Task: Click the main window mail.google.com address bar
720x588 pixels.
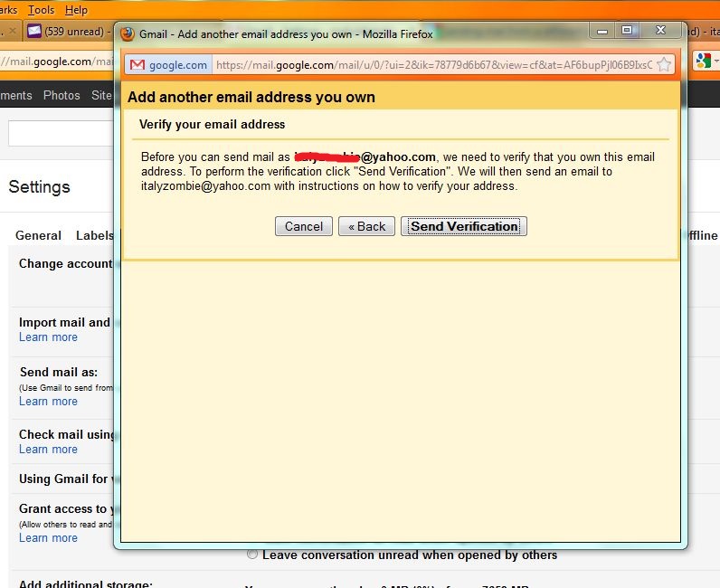Action: click(x=56, y=62)
